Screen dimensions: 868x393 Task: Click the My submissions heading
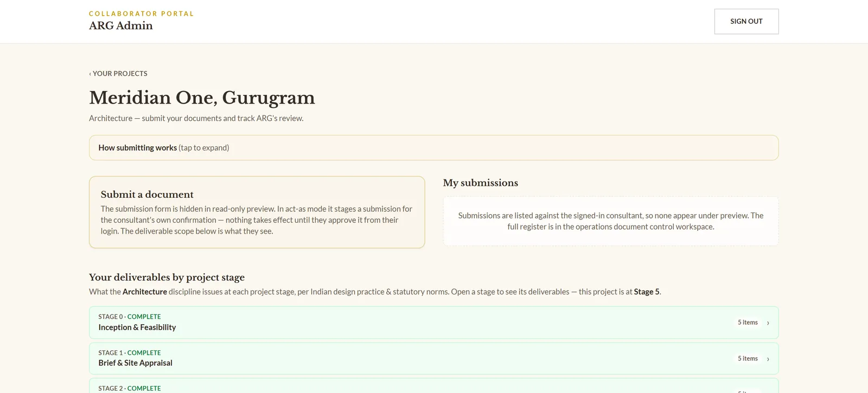pos(480,183)
